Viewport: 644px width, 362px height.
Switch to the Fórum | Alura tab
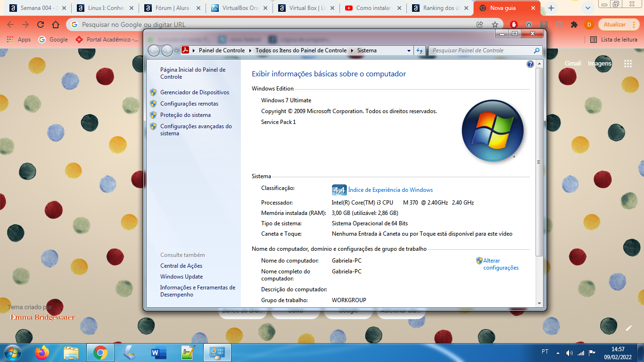click(x=174, y=8)
